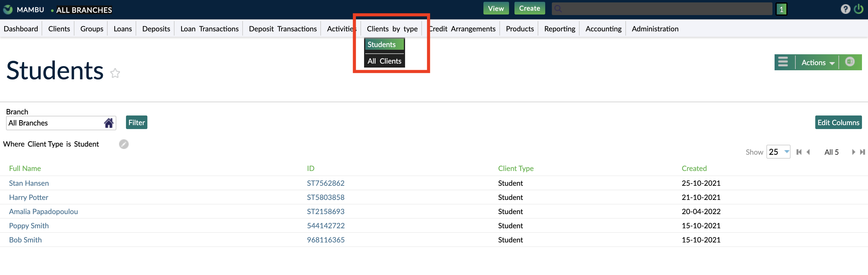Click the home icon beside Branch field
Viewport: 868px width, 275px height.
(x=108, y=123)
